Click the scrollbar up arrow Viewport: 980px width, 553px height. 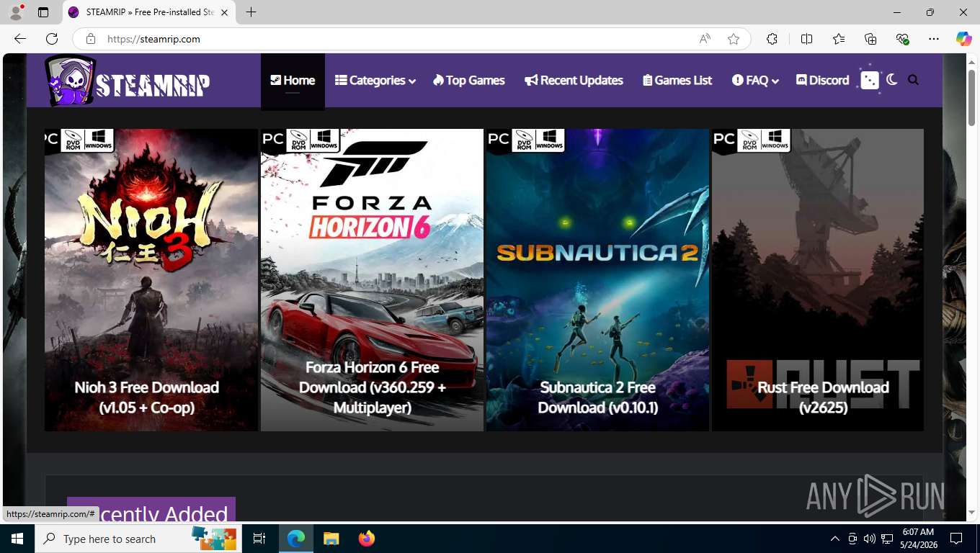pyautogui.click(x=971, y=61)
